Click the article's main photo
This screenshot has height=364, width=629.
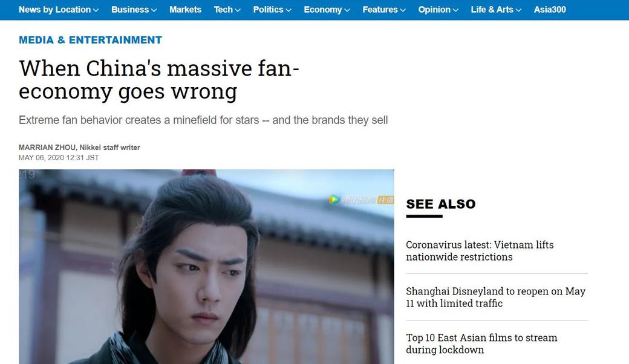206,267
